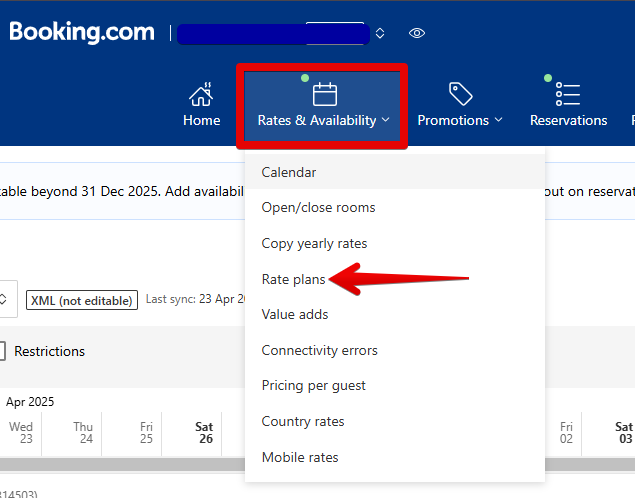635x498 pixels.
Task: Click the Apr 2025 month label
Action: [30, 402]
